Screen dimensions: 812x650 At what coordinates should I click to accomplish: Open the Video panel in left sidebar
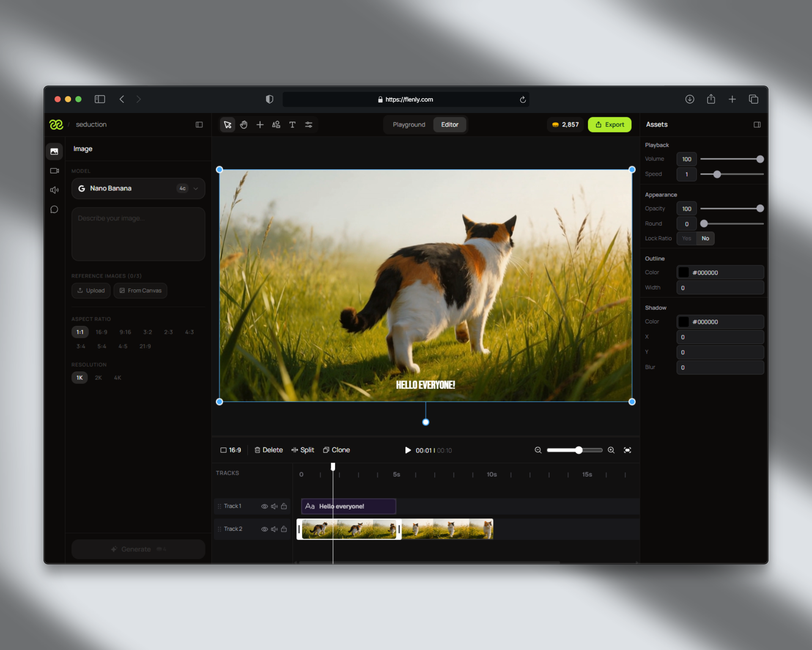pyautogui.click(x=54, y=171)
